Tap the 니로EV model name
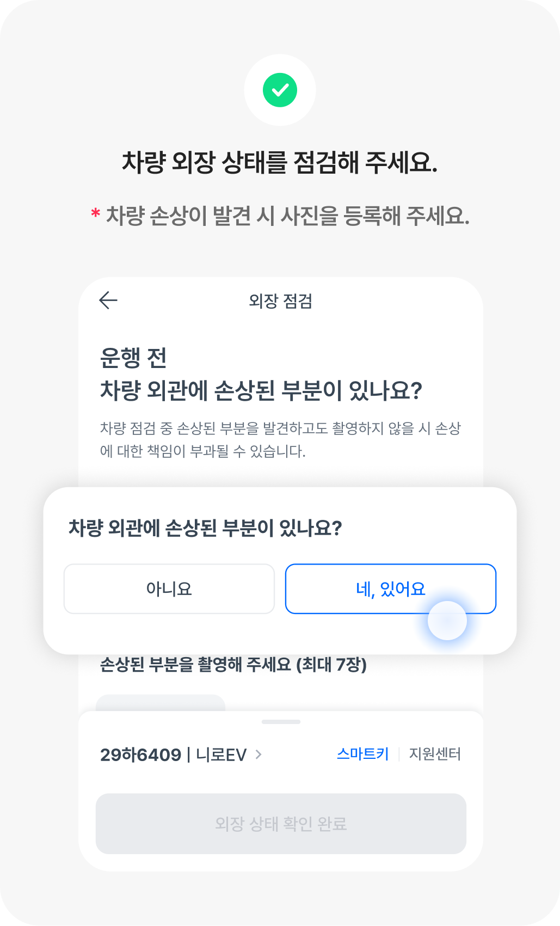 [x=221, y=755]
